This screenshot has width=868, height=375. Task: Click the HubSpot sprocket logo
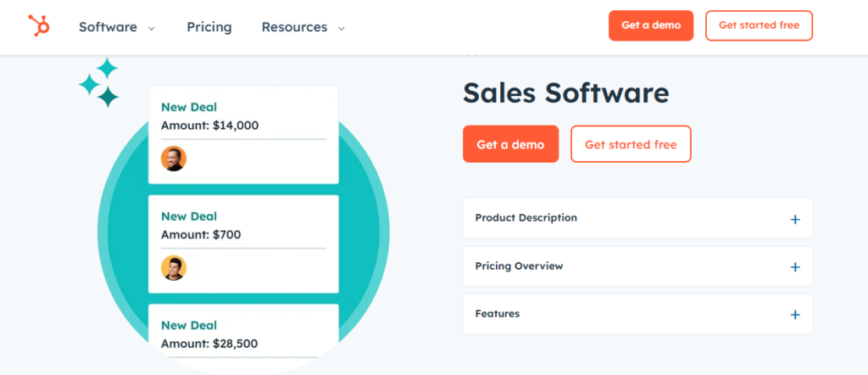(39, 26)
